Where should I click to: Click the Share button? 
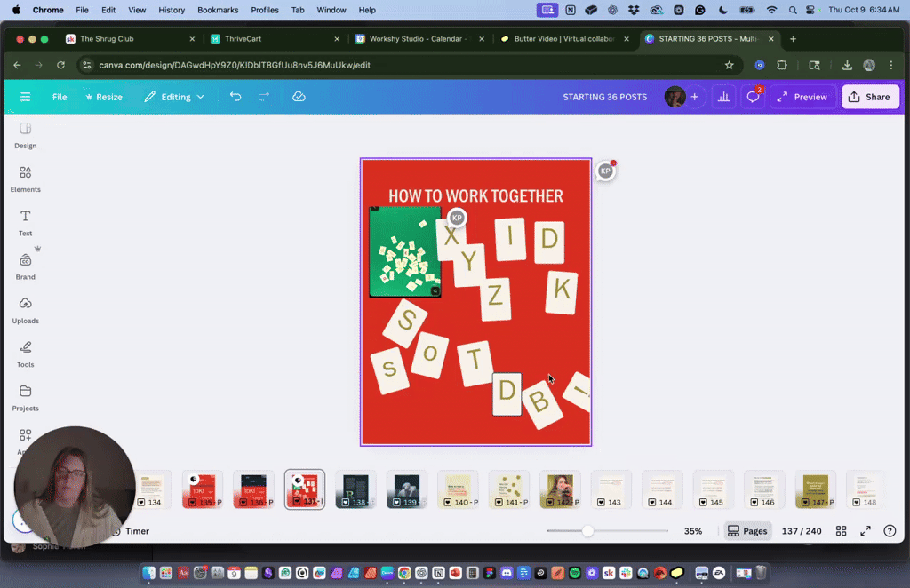pos(870,97)
